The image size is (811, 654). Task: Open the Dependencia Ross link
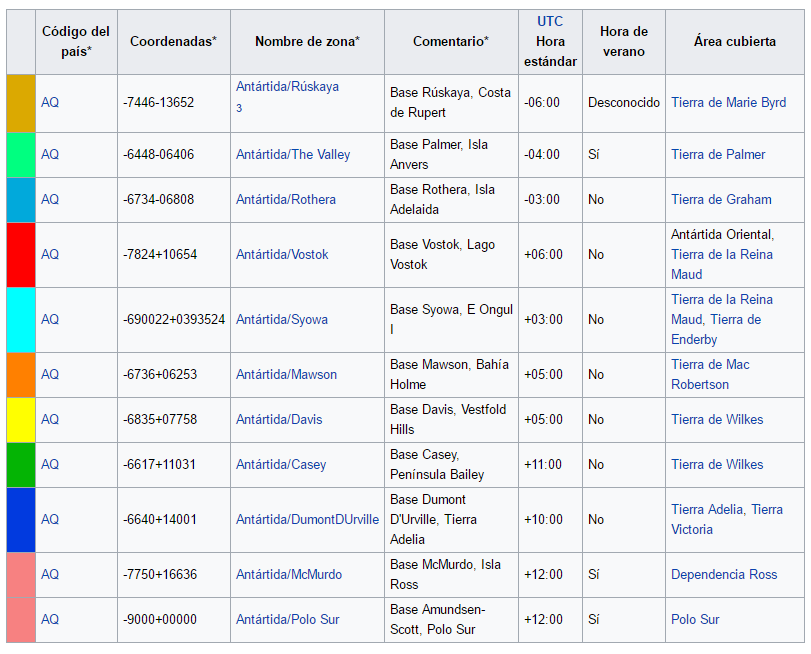pos(724,574)
